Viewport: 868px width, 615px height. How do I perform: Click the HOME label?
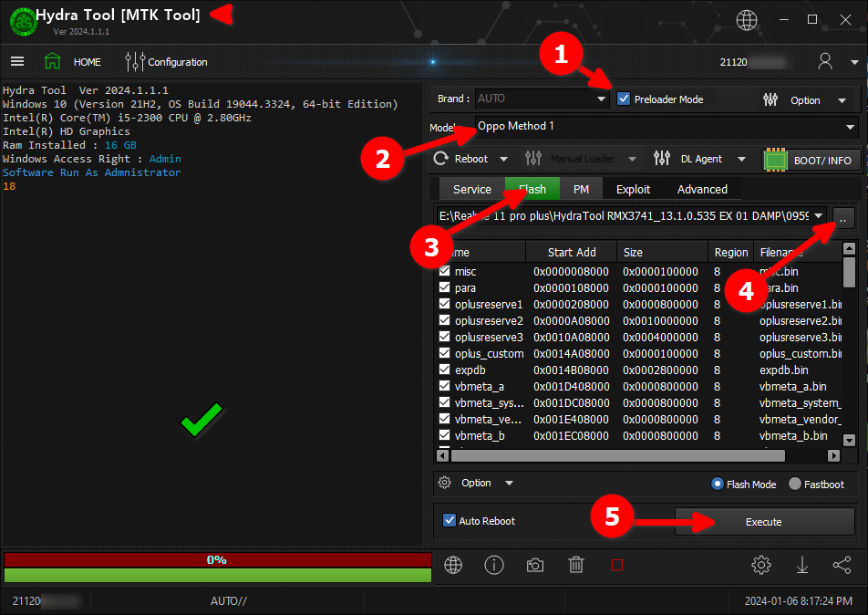pos(88,62)
